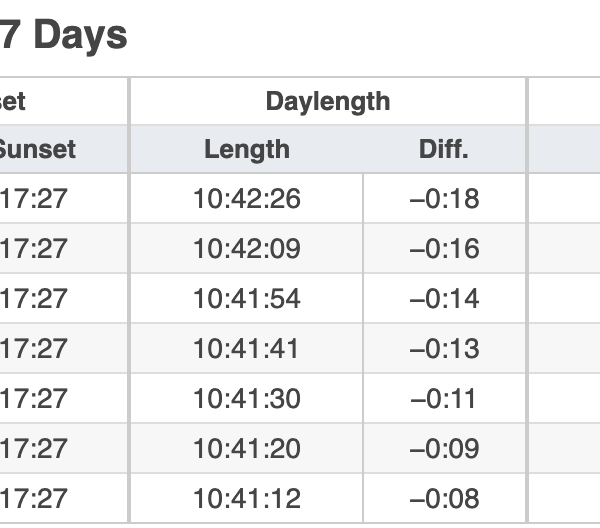Click the –0:09 difference value
The height and width of the screenshot is (528, 600).
(444, 448)
